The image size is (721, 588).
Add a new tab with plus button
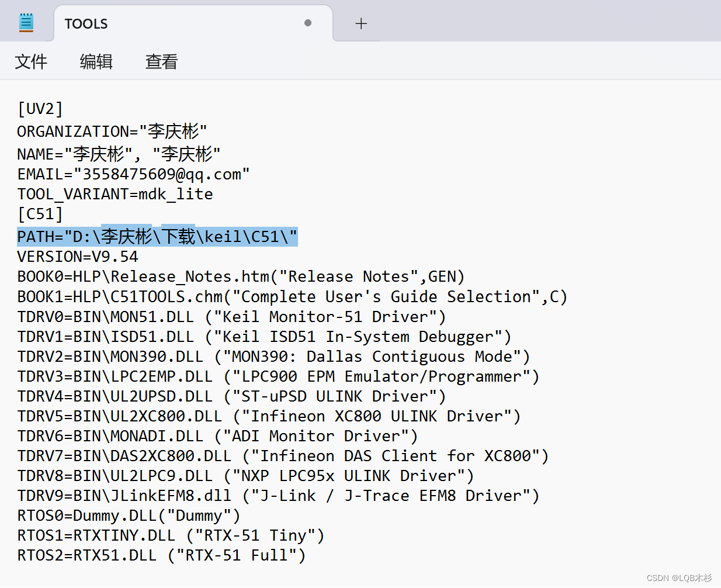pos(361,23)
